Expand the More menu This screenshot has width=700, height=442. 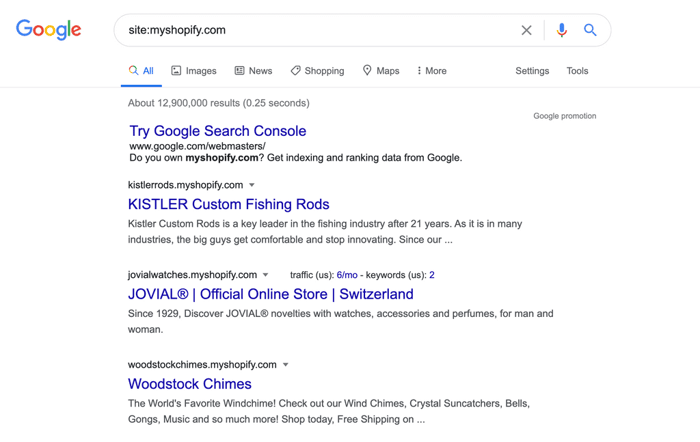coord(432,71)
